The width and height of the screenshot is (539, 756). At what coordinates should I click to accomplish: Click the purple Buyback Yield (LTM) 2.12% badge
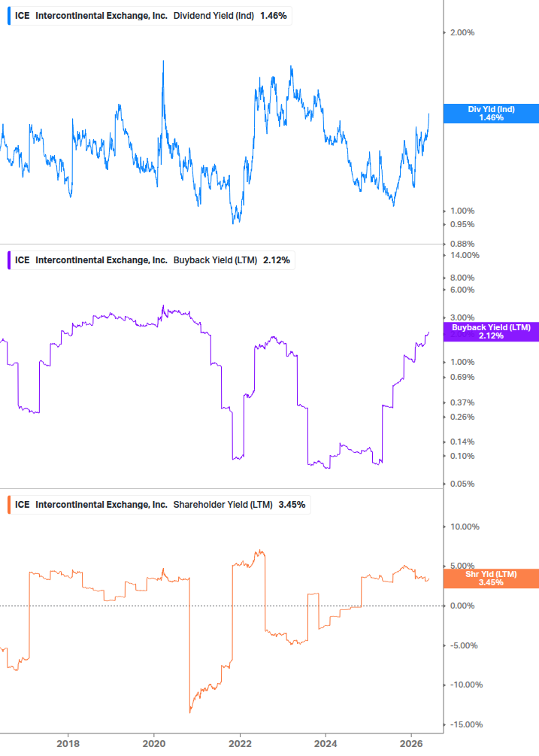click(x=491, y=332)
